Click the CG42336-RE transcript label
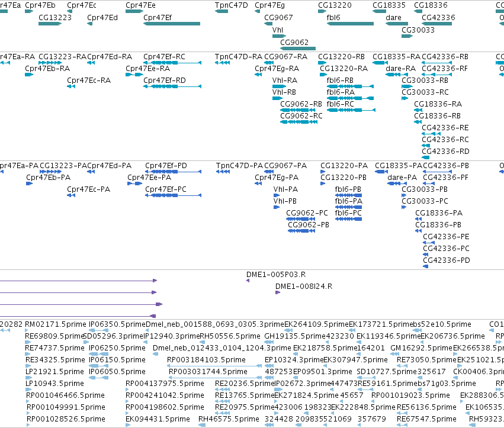Viewport: 504px width, 428px height. pyautogui.click(x=445, y=128)
